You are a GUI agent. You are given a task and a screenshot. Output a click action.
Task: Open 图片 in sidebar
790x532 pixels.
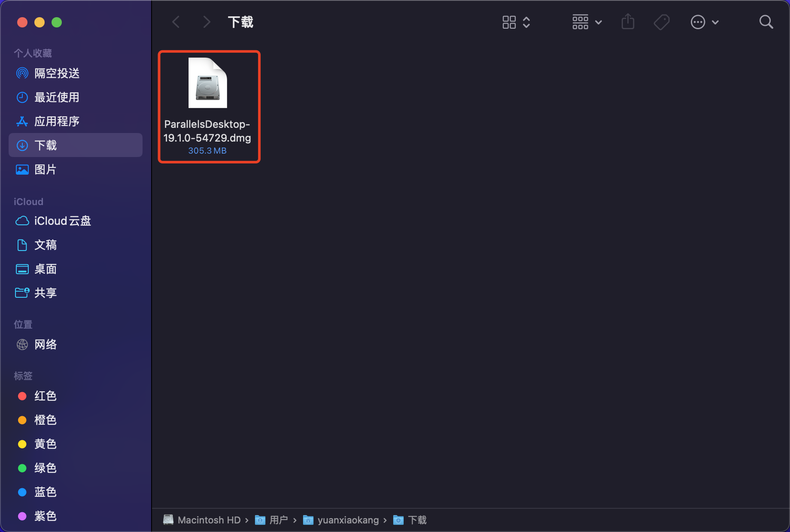[x=76, y=169]
